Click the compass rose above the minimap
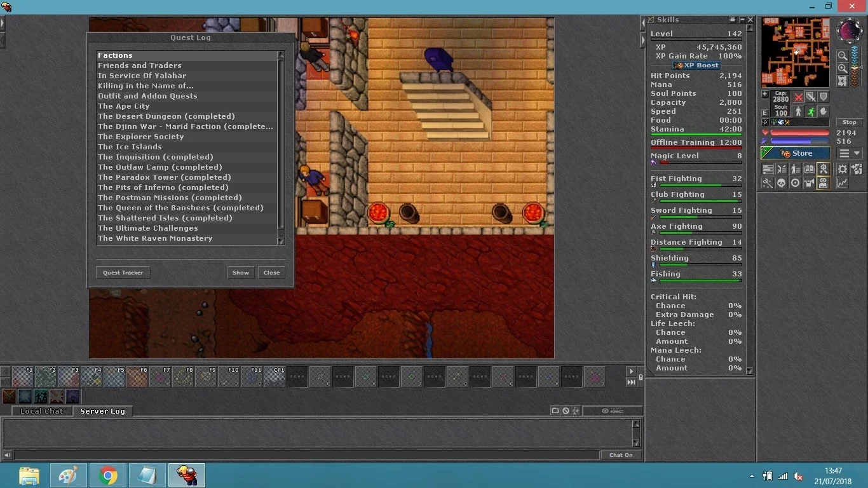The width and height of the screenshot is (868, 488). [x=850, y=29]
